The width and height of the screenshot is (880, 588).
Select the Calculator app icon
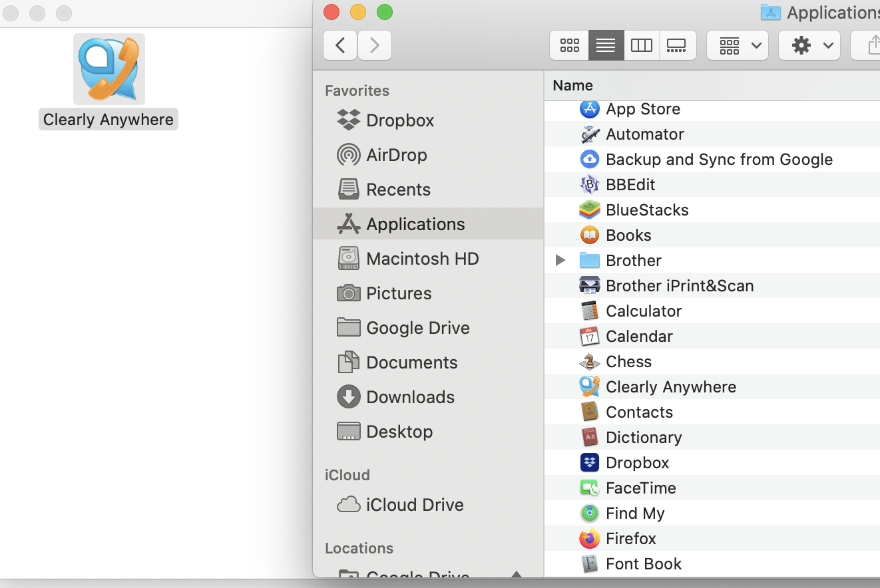[x=590, y=311]
